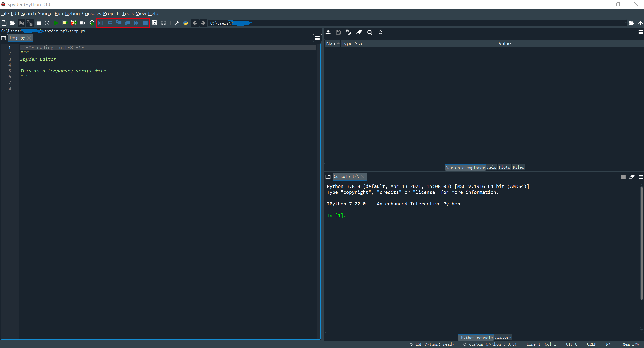
Task: Click Run current cell icon
Action: pyautogui.click(x=65, y=23)
